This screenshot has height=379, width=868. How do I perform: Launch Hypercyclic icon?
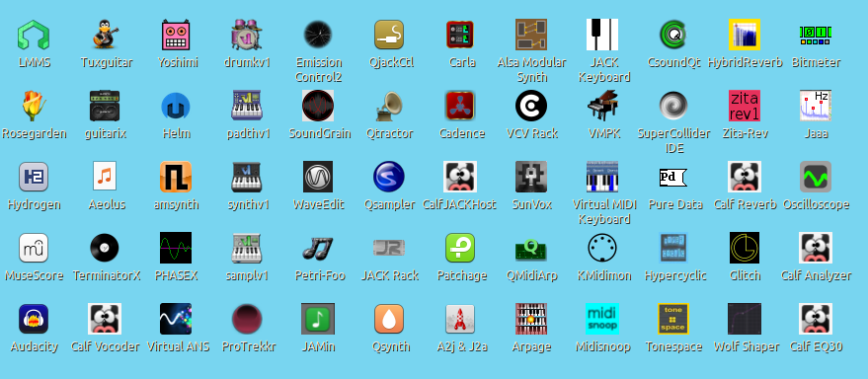673,248
